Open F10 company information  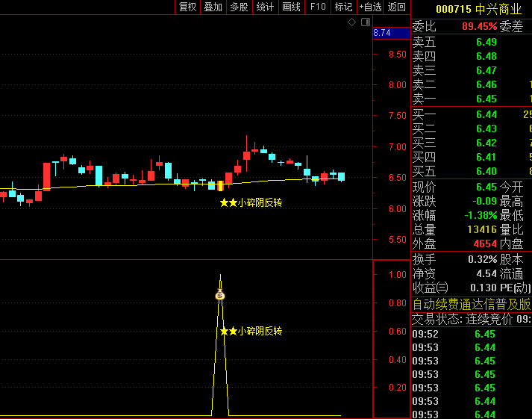click(x=318, y=7)
